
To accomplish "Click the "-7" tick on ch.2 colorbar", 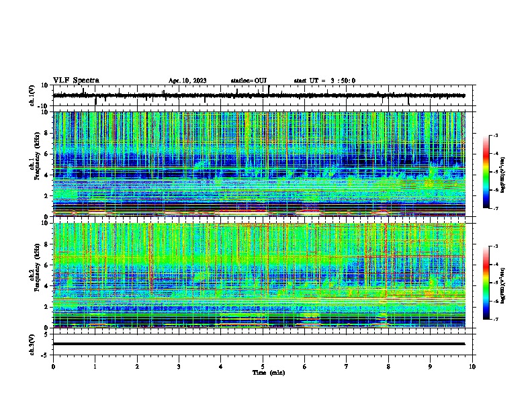I will [x=496, y=320].
